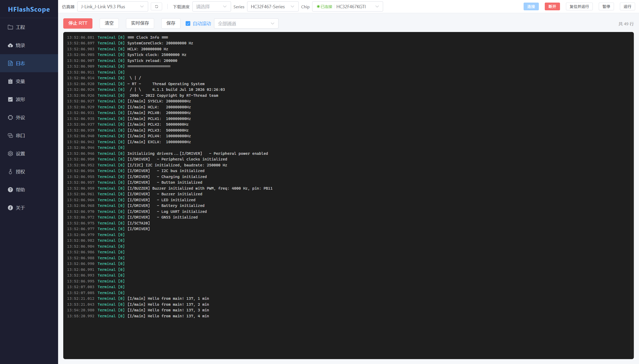
Task: Click the 授权 key icon
Action: 10,172
